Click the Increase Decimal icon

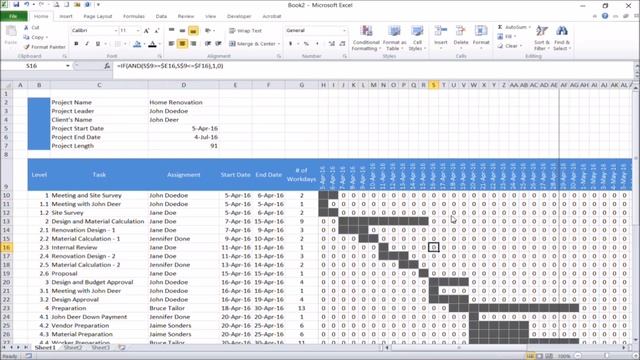331,44
